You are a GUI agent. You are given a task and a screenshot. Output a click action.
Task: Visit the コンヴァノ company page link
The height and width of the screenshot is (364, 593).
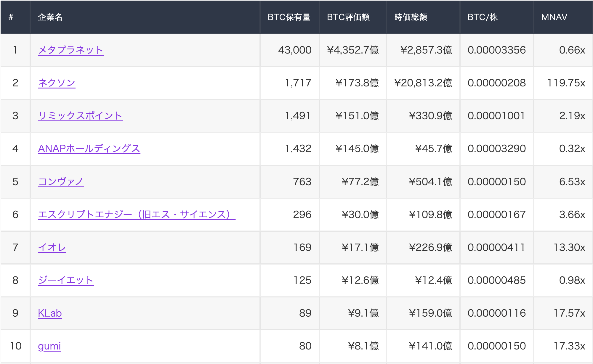click(61, 182)
